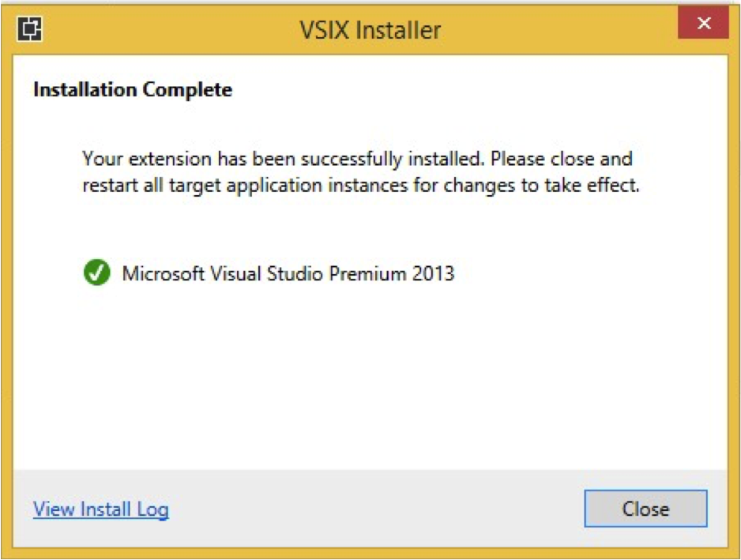
Task: Click the Close button
Action: tap(645, 509)
